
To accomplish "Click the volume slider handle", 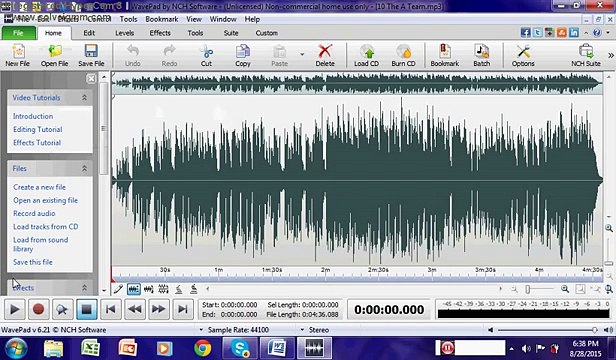I will point(594,330).
